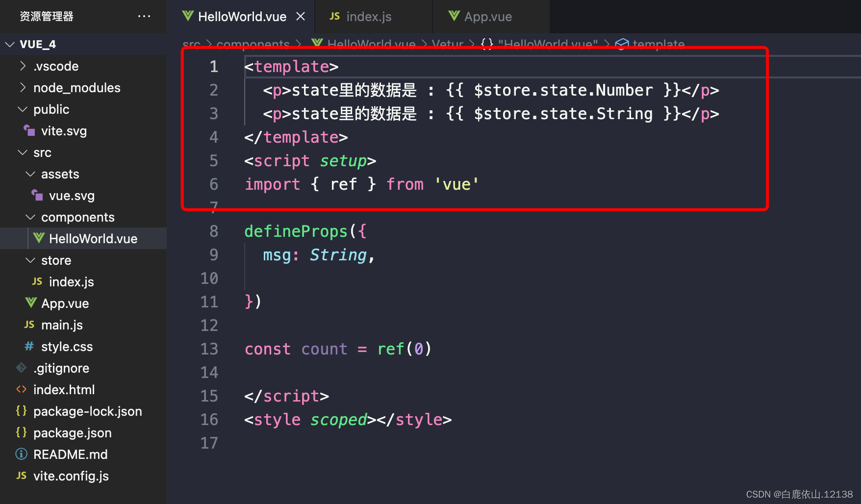This screenshot has width=861, height=504.
Task: Click line 13 containing const count
Action: [338, 349]
